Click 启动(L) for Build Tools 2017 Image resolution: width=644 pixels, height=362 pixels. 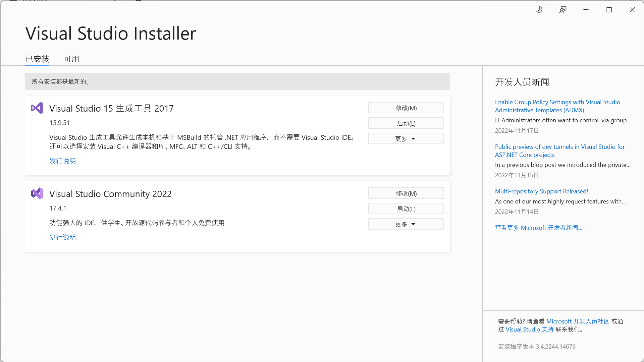(x=406, y=123)
